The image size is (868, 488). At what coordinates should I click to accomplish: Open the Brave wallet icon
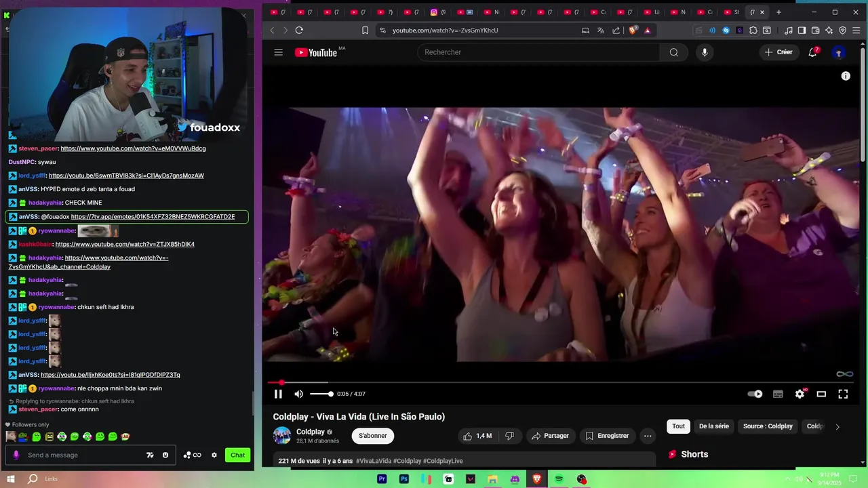tap(816, 30)
